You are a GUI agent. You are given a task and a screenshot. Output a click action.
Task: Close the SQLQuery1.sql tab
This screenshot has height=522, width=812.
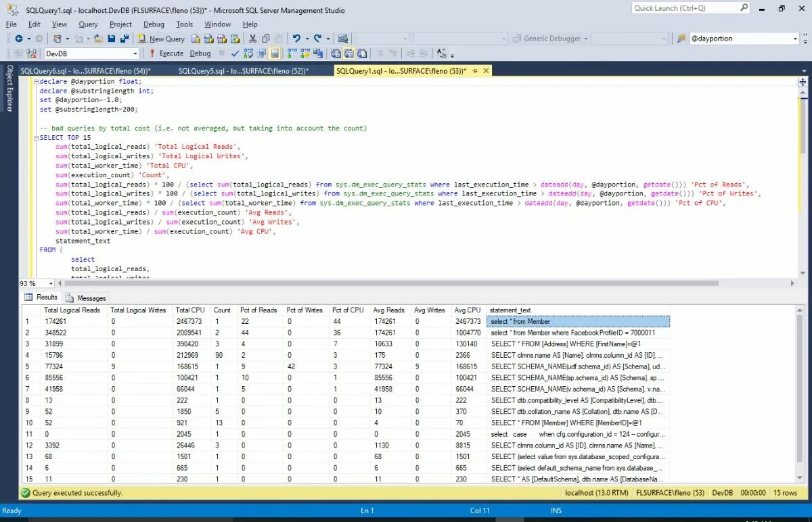486,70
